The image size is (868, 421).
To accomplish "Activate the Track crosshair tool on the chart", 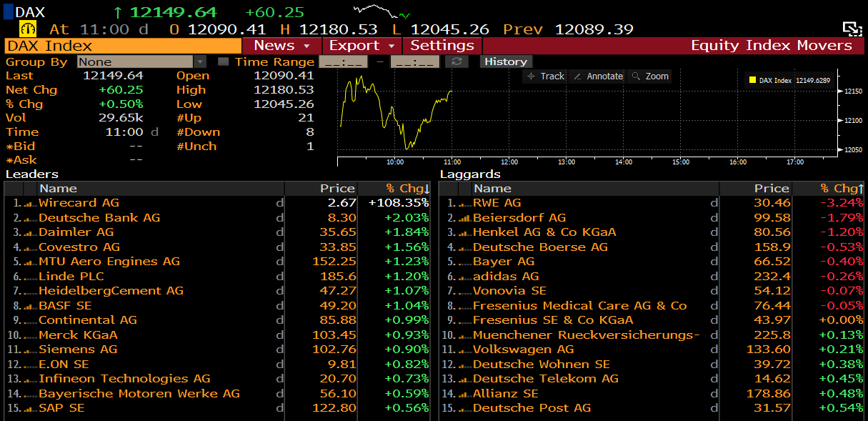I will coord(546,76).
